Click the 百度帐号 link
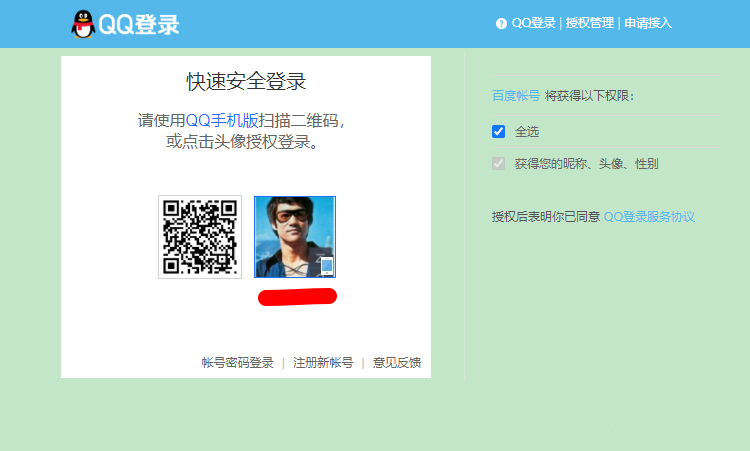750x451 pixels. pos(516,96)
